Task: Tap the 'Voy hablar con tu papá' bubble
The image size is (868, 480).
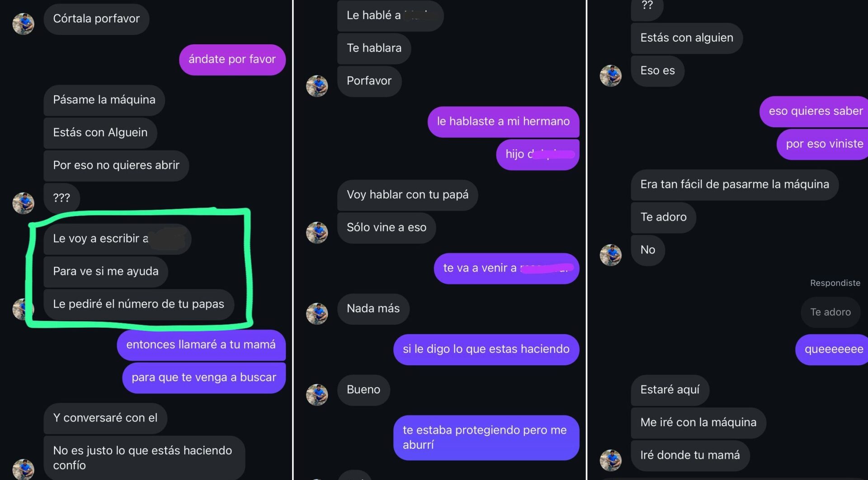Action: [x=408, y=195]
